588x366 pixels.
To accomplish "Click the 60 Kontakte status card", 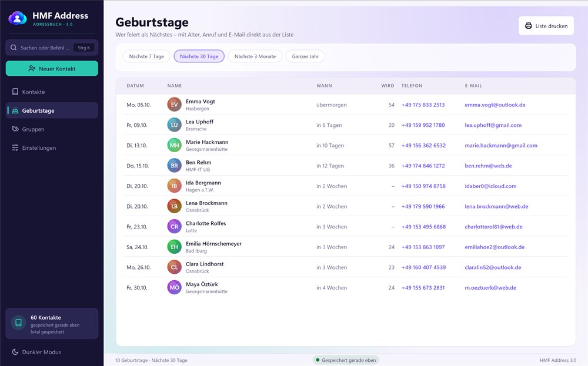I will click(52, 324).
